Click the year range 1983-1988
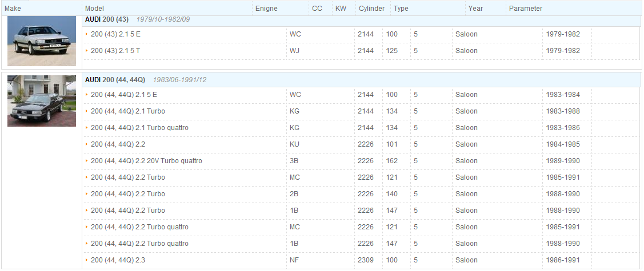 [x=563, y=111]
